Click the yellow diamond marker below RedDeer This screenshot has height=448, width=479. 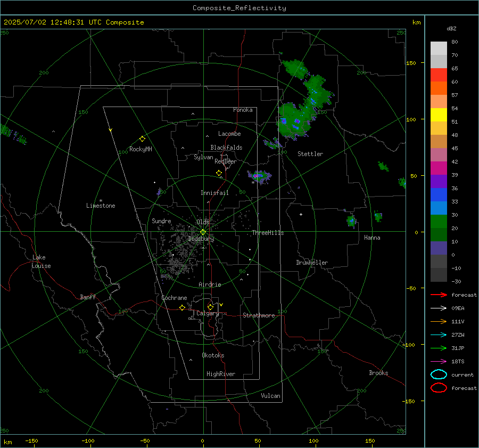(219, 173)
